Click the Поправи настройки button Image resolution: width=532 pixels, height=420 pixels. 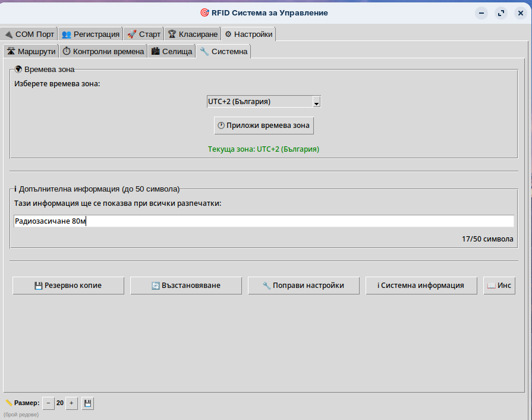click(x=304, y=286)
